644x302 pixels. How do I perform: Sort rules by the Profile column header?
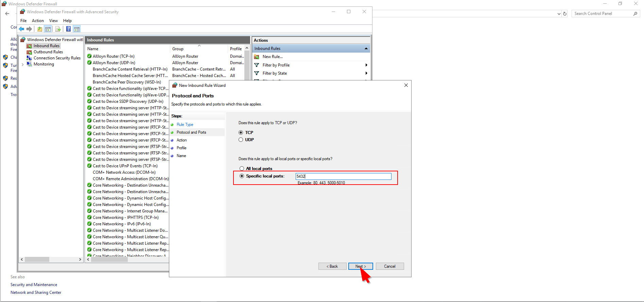click(x=236, y=49)
